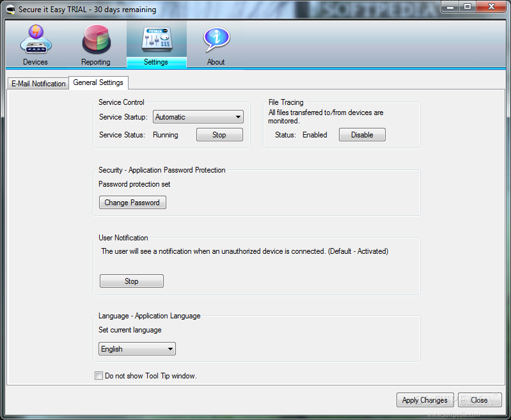
Task: Click the Change Password button
Action: [132, 203]
